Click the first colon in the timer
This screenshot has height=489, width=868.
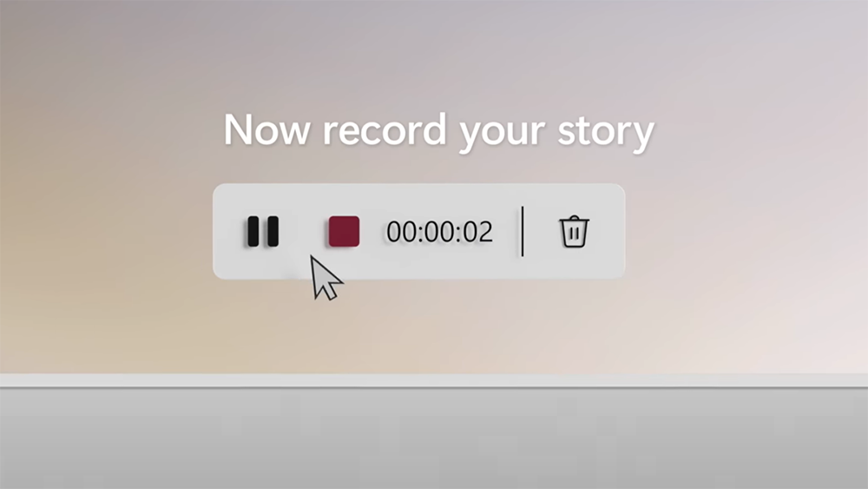click(420, 233)
